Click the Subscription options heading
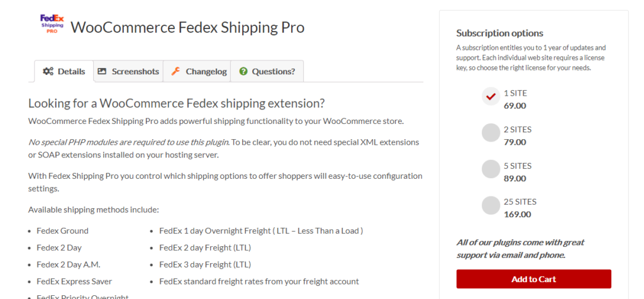The width and height of the screenshot is (644, 299). click(x=499, y=33)
